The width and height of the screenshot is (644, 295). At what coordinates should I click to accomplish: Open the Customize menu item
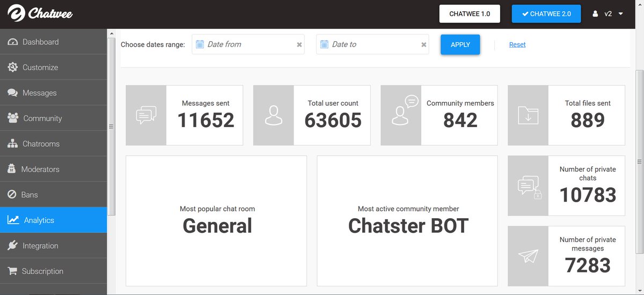tap(54, 67)
